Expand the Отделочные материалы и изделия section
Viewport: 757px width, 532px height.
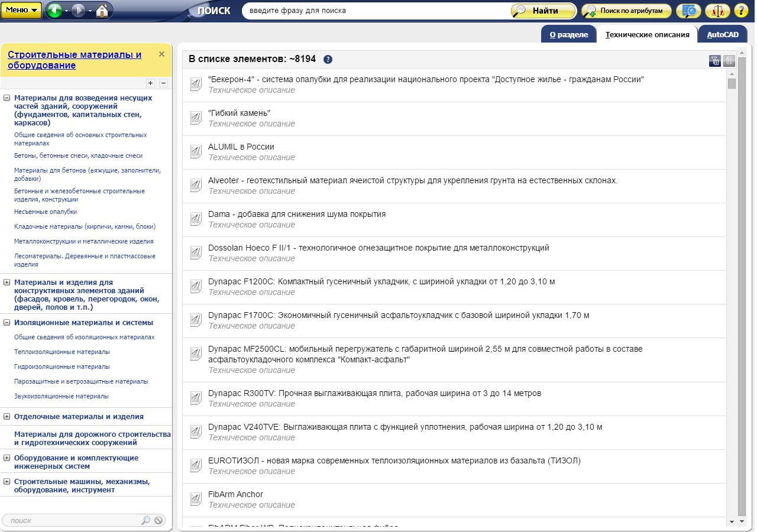tap(7, 417)
